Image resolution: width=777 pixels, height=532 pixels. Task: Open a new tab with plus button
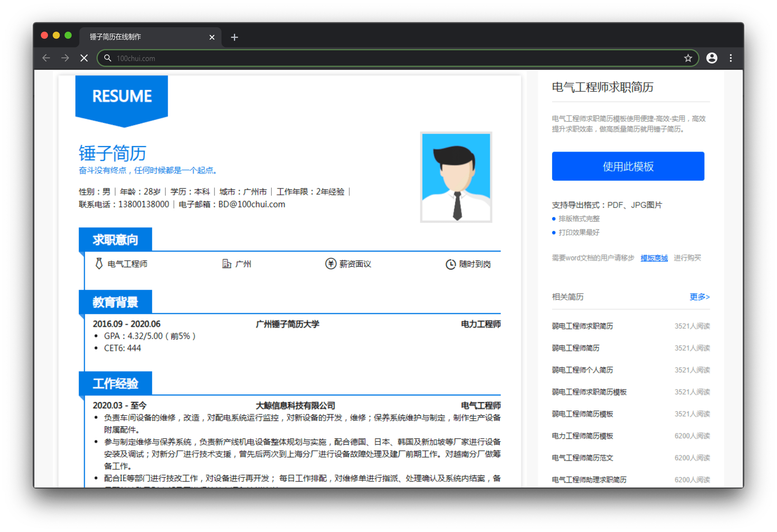coord(234,37)
